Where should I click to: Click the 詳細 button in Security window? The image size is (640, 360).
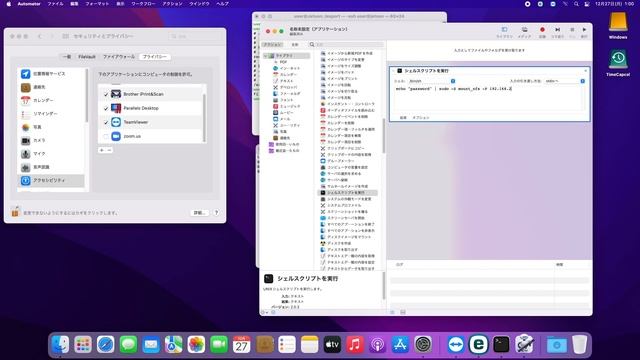click(x=199, y=213)
